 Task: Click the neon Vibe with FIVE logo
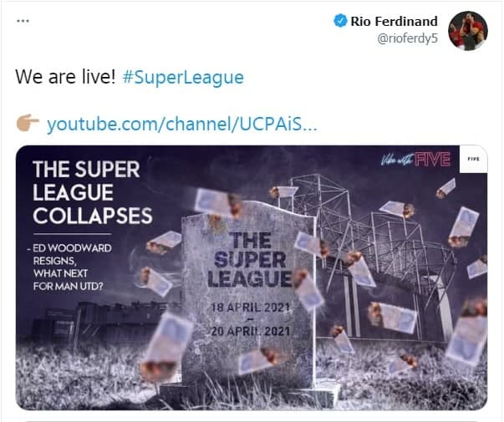pos(415,160)
